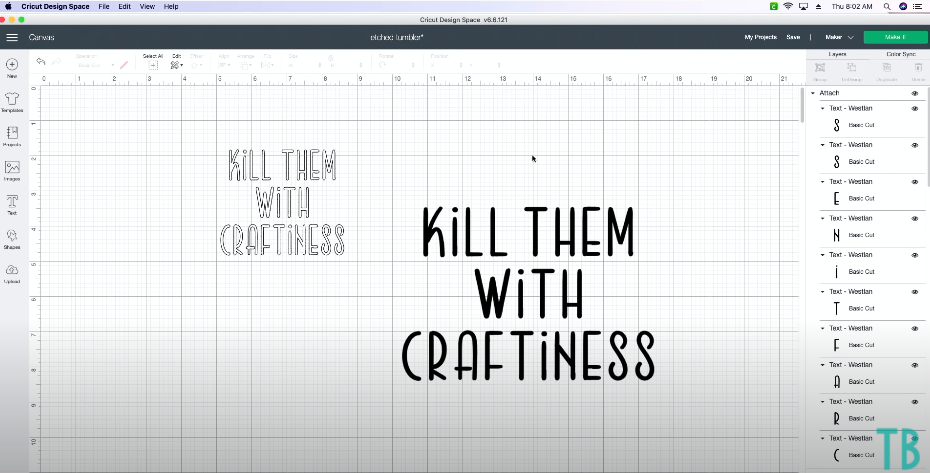Click the clock showing Thu 8:02 AM
930x473 pixels.
(x=852, y=7)
